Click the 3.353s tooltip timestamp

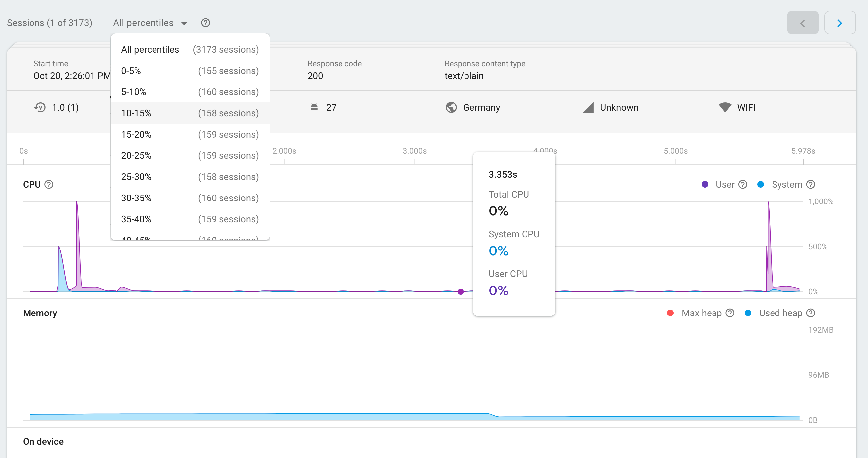503,174
